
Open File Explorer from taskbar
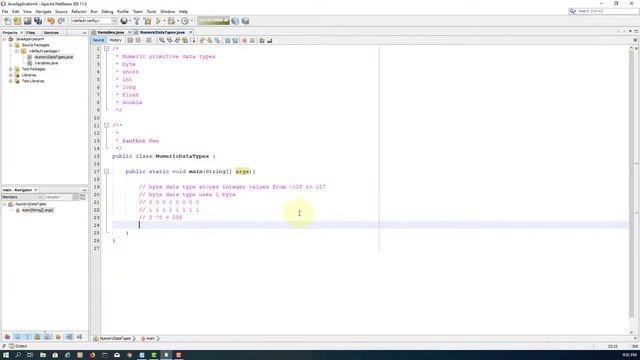tap(43, 355)
